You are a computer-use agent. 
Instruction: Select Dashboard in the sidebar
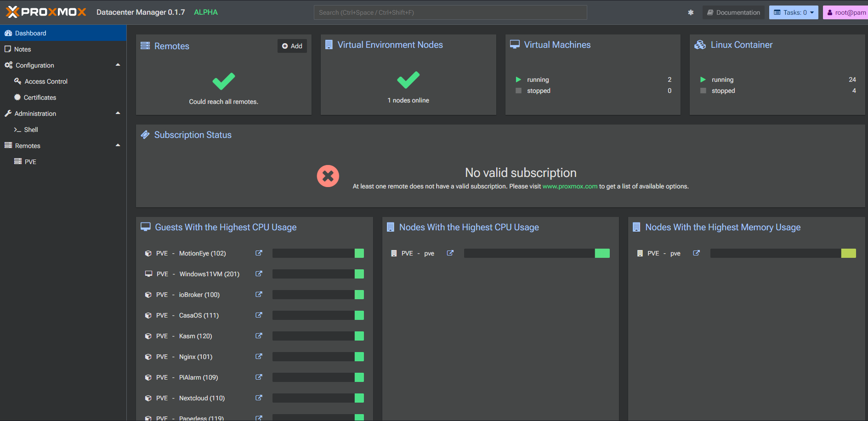[x=63, y=33]
